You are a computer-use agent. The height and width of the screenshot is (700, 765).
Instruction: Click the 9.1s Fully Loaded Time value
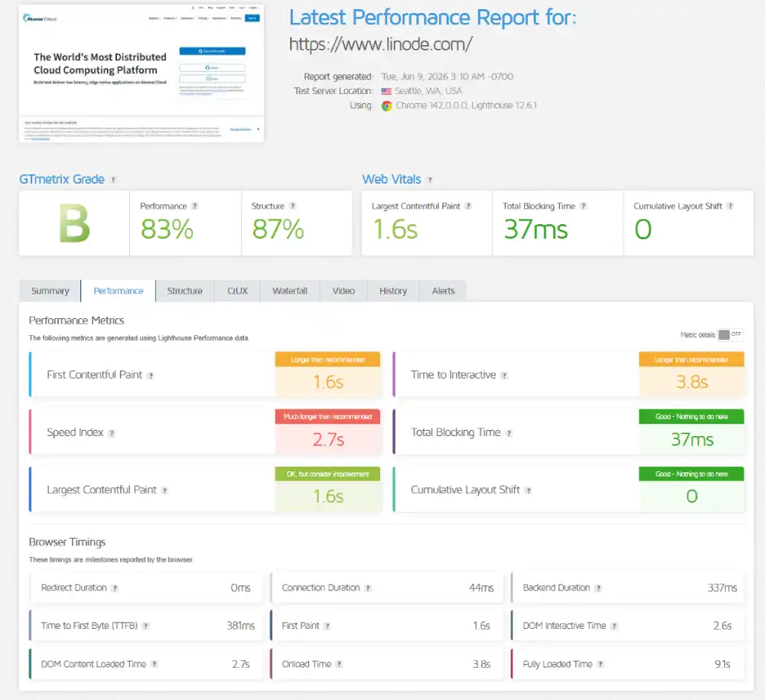(x=723, y=664)
